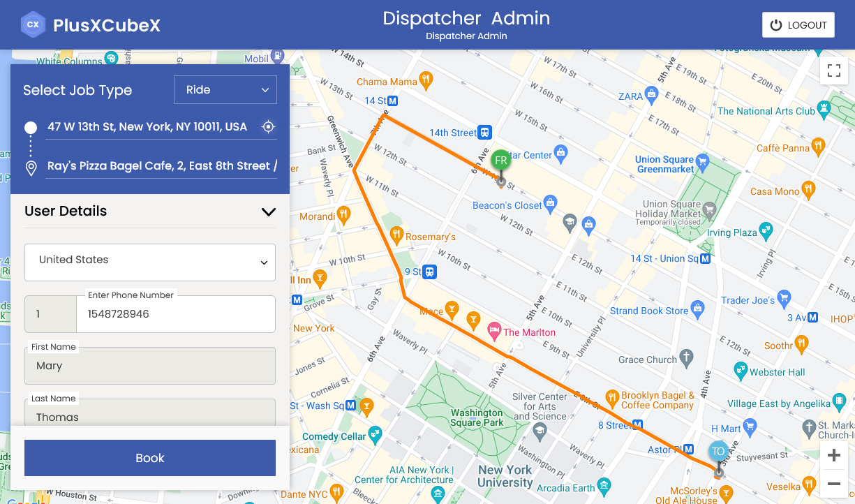Open the Ride job type dropdown
The width and height of the screenshot is (855, 504).
click(x=225, y=89)
